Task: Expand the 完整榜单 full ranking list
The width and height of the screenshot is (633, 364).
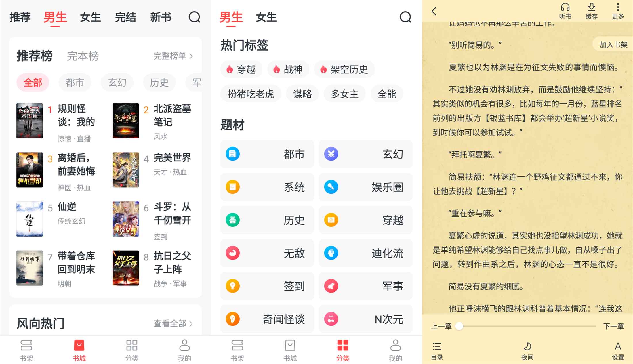Action: 173,56
